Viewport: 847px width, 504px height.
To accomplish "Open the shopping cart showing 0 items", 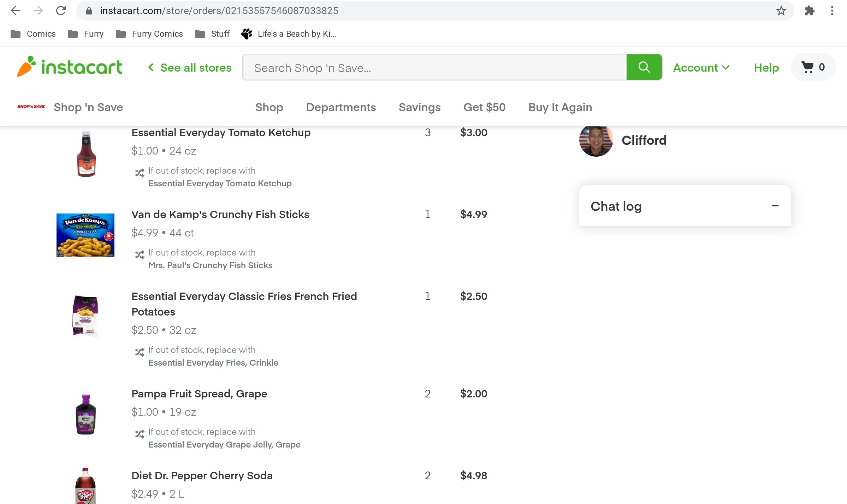I will [813, 67].
